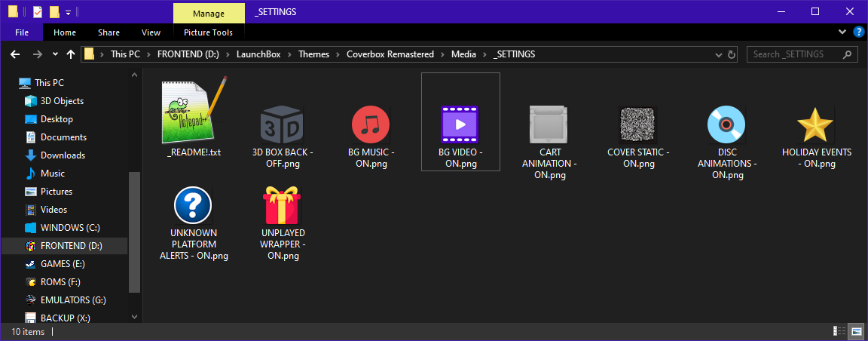
Task: Click the Properties quick access icon
Action: (38, 11)
